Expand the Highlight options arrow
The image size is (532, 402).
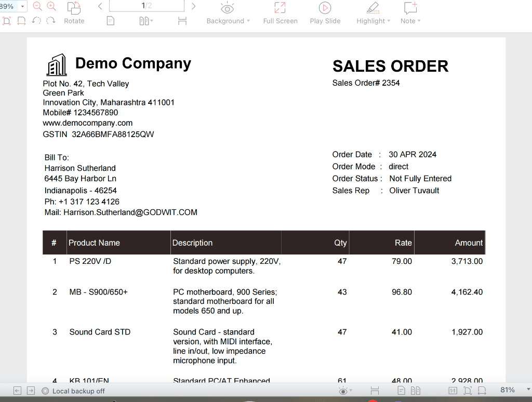pyautogui.click(x=389, y=21)
